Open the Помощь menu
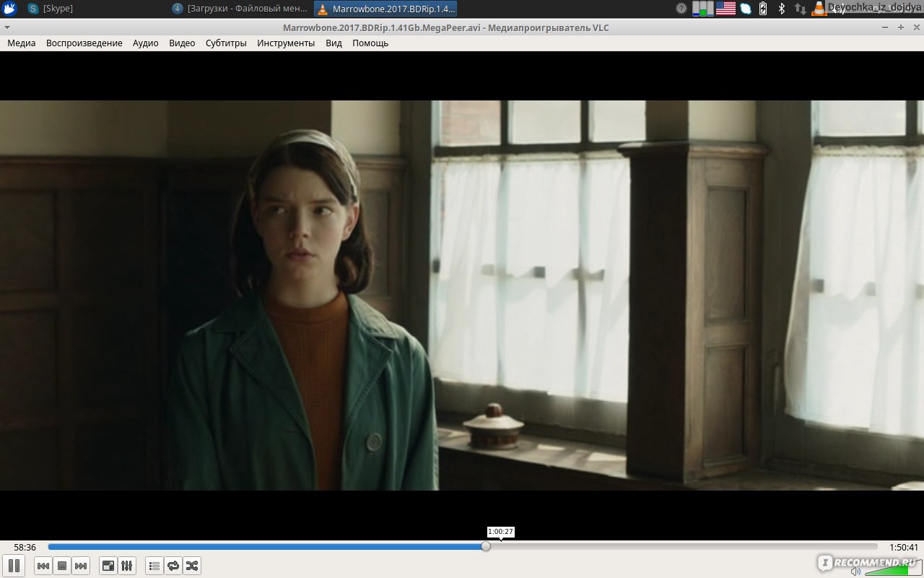 point(370,43)
